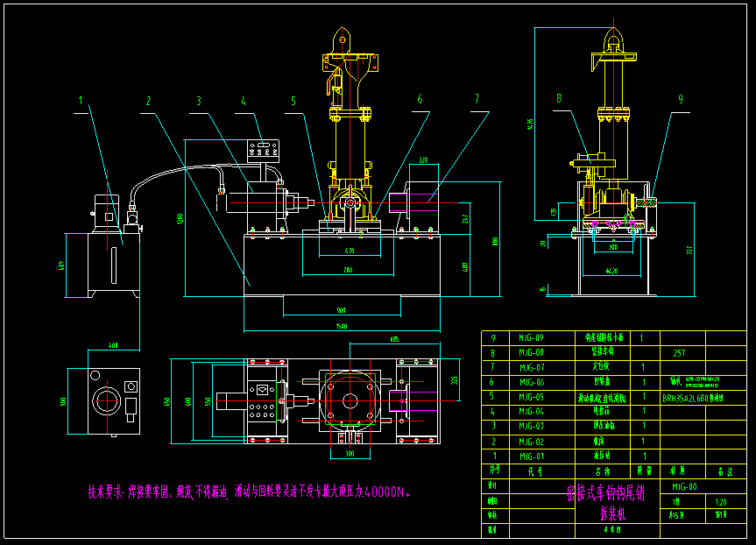
Task: Select part callout number 1 label
Action: pyautogui.click(x=81, y=102)
